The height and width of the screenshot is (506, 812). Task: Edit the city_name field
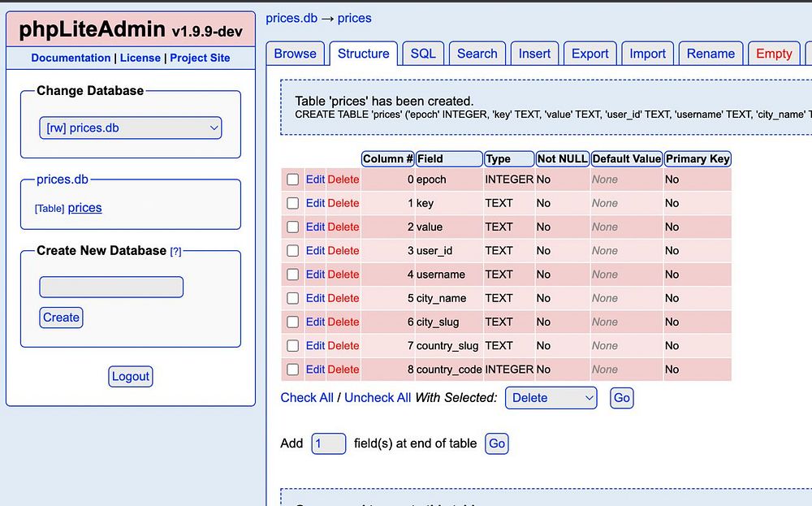pos(315,298)
